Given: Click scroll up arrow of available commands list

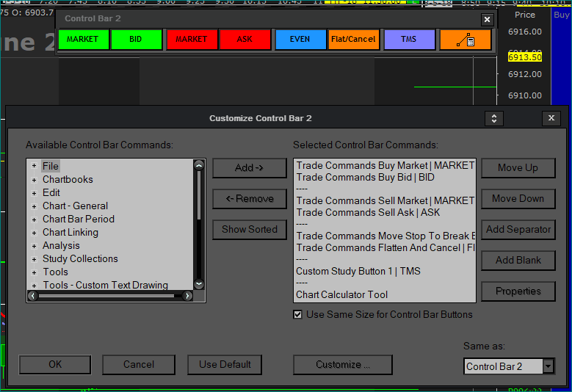Looking at the screenshot, I should pyautogui.click(x=199, y=166).
